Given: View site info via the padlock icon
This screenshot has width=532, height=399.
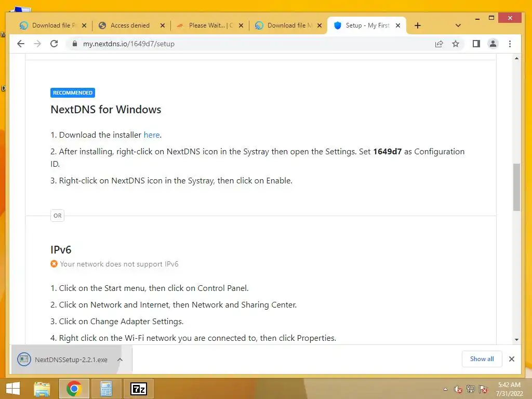Looking at the screenshot, I should click(75, 44).
